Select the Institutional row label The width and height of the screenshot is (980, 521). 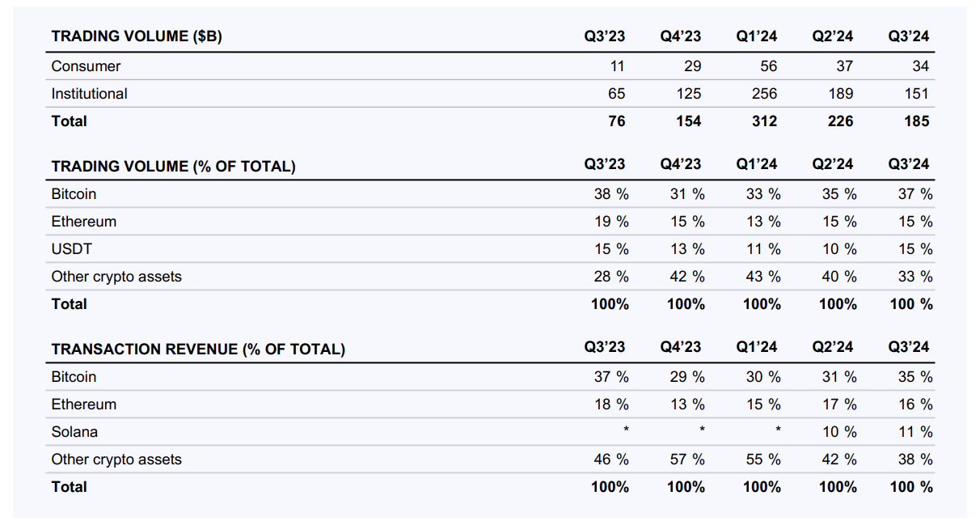pos(89,94)
